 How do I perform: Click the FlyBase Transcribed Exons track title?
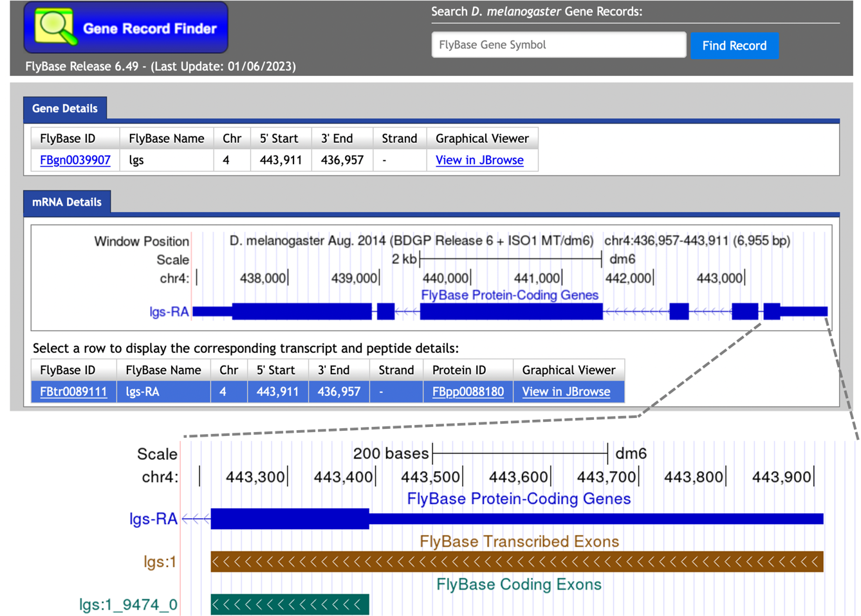click(519, 541)
